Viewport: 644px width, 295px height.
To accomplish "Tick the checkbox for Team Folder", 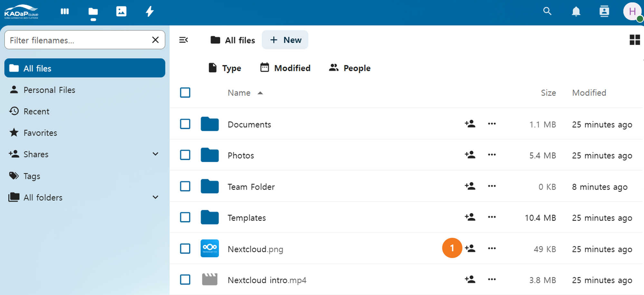I will click(185, 186).
